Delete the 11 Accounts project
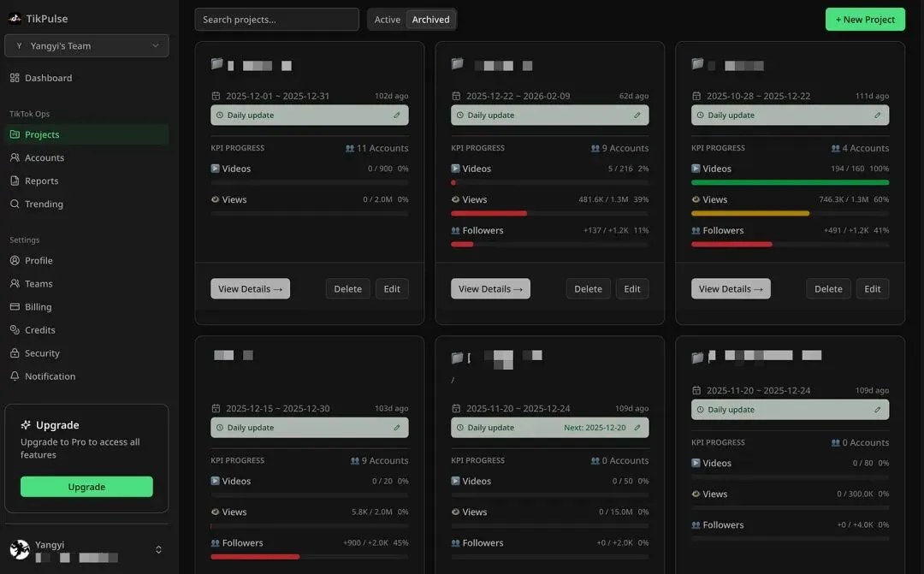Viewport: 924px width, 574px height. tap(347, 289)
